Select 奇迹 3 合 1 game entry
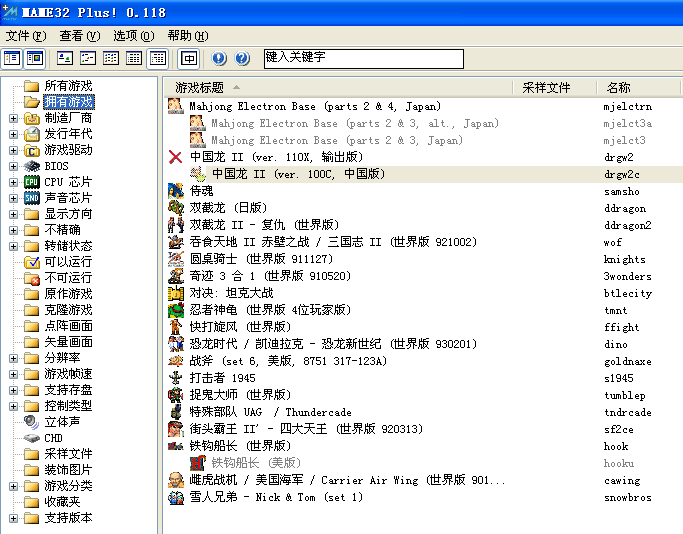The image size is (683, 534). click(x=270, y=276)
